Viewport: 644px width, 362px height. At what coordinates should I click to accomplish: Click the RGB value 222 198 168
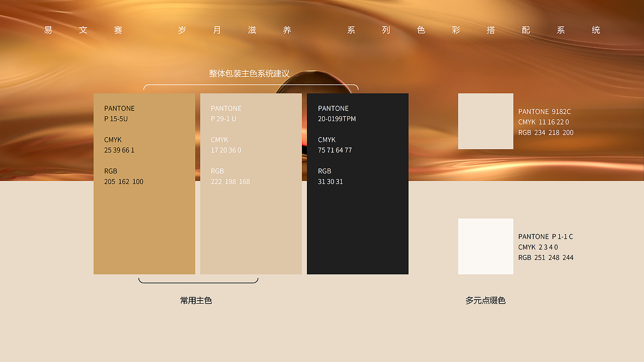tap(230, 182)
